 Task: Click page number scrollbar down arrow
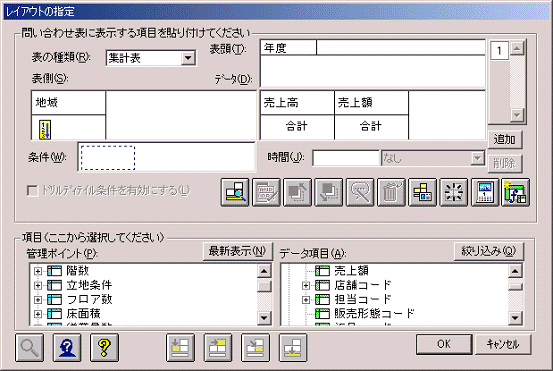(517, 115)
